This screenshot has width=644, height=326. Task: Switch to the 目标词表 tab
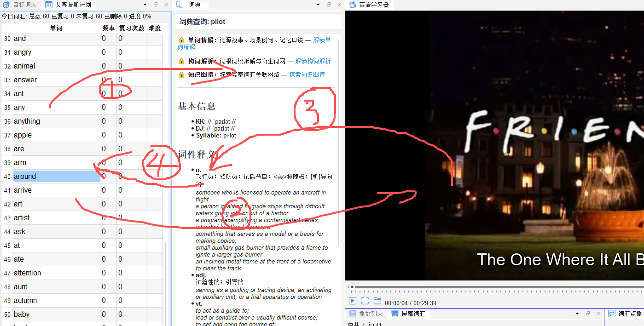(x=20, y=5)
